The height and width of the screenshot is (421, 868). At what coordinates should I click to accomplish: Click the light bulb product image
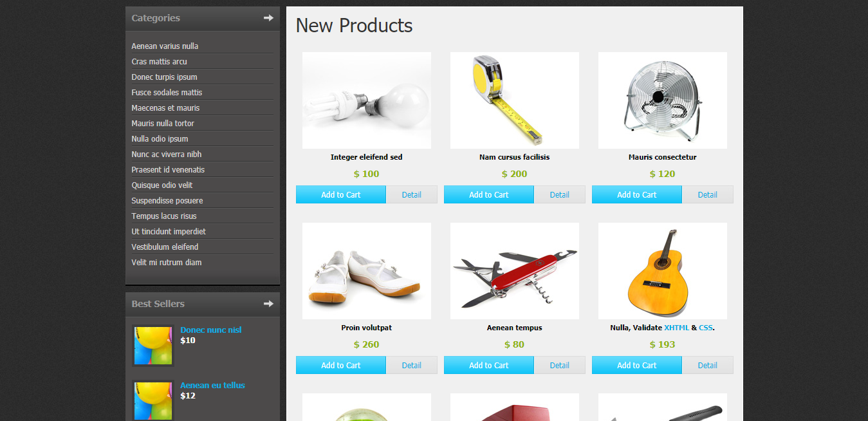[367, 100]
